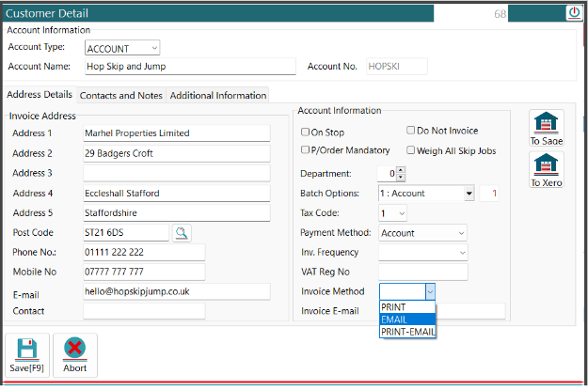Choose PRINT-EMAIL invoice method option
588x390 pixels.
coord(407,332)
